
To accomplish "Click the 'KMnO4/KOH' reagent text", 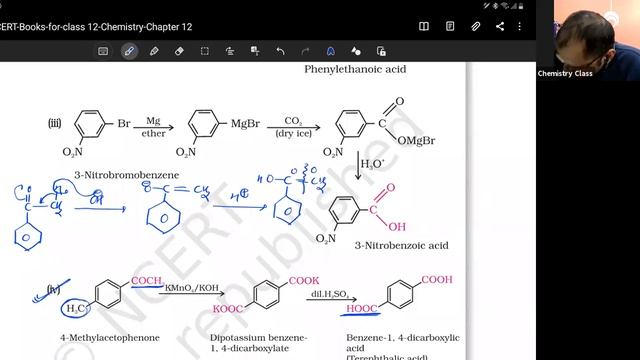I will tap(192, 288).
